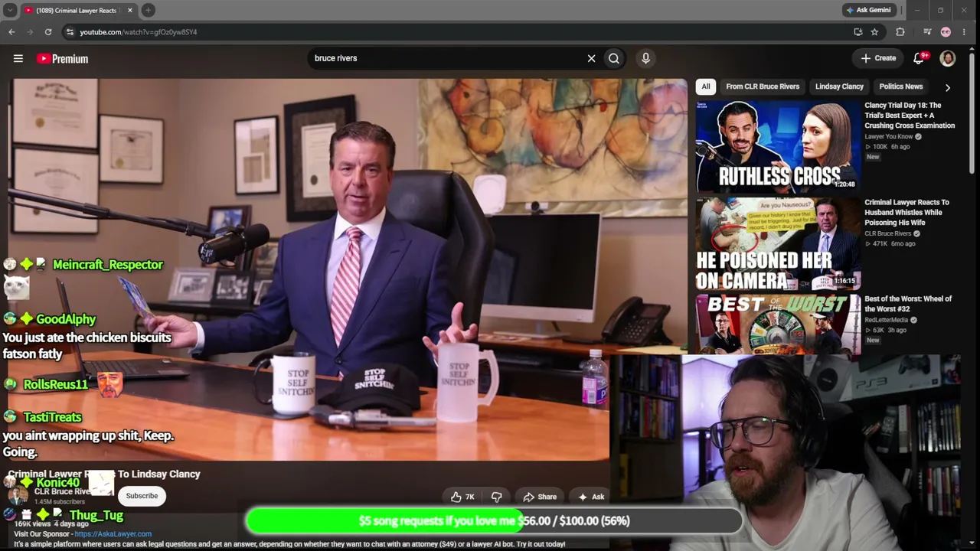
Task: Click the Ask button below video
Action: coord(591,497)
